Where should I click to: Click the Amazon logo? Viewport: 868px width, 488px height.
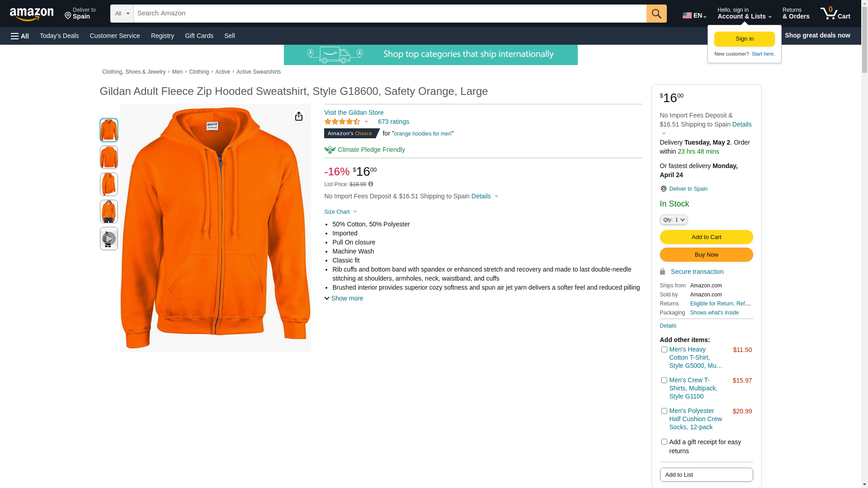pyautogui.click(x=32, y=14)
